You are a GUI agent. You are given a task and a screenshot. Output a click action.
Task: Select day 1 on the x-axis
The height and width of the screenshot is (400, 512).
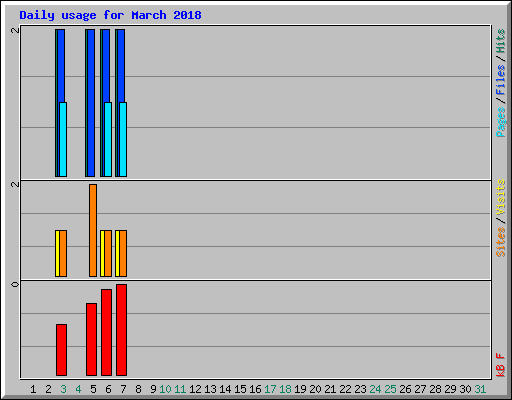33,389
